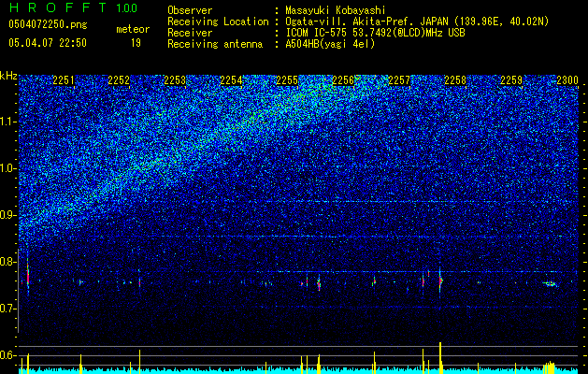Select the Ogata-vill. Akita-Pref. JAPAN location text
Image resolution: width=588 pixels, height=374 pixels.
click(x=417, y=22)
